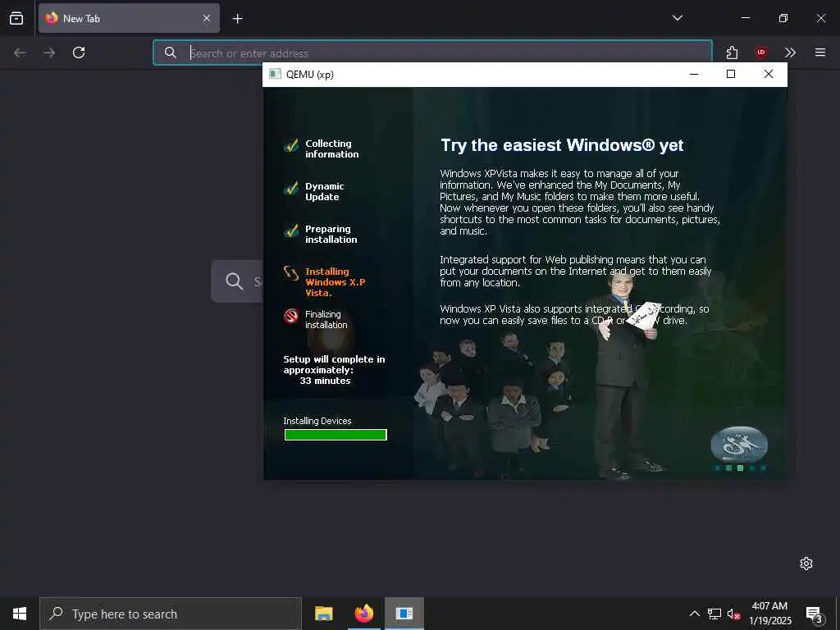Image resolution: width=840 pixels, height=630 pixels.
Task: Open the Firefox extensions puzzle icon
Action: coord(732,52)
